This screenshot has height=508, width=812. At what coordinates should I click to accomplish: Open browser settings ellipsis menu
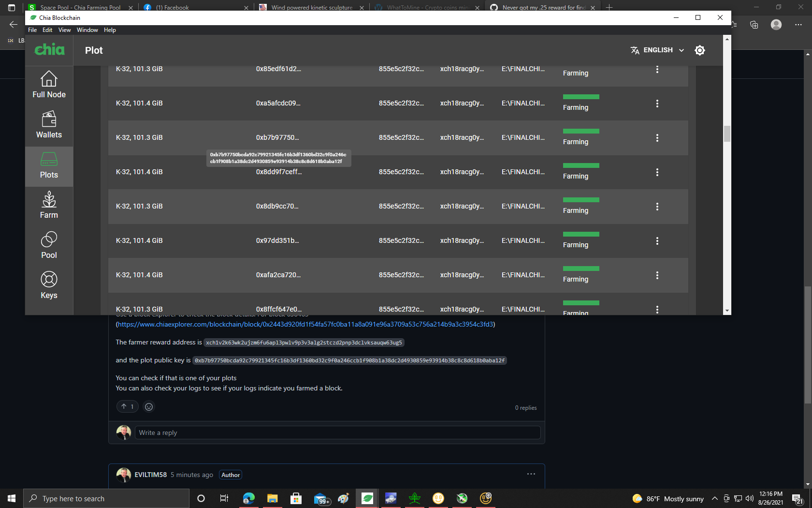[x=798, y=25]
